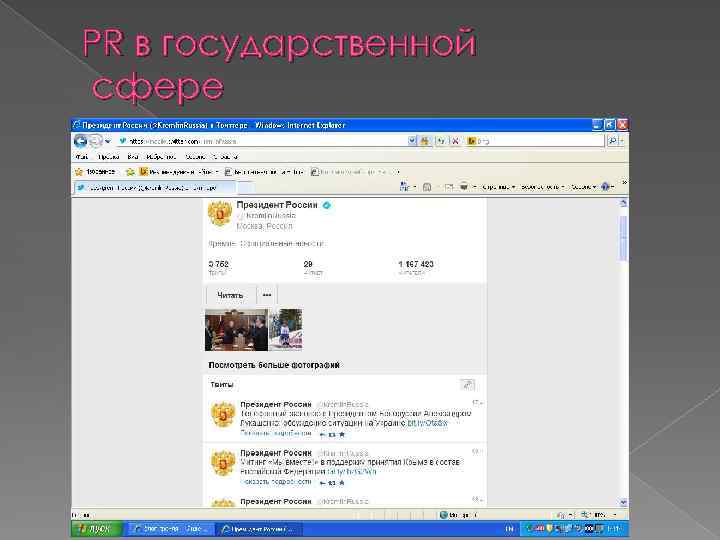The height and width of the screenshot is (540, 720).
Task: Open the first Yandex favorites bar link
Action: (179, 172)
